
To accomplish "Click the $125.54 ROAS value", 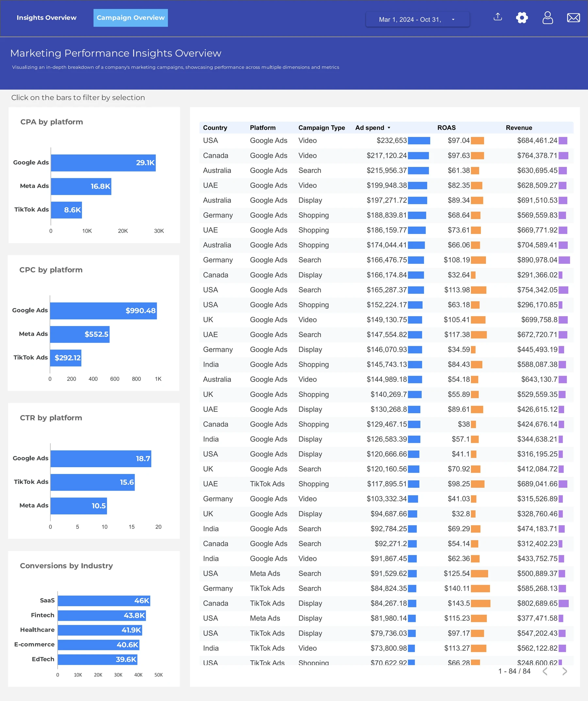I will 456,574.
